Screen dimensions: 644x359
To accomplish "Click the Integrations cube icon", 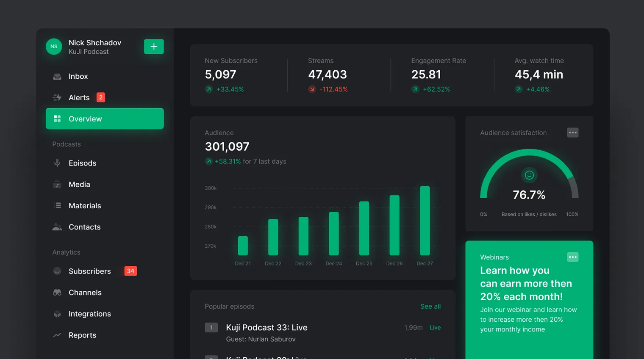I will (57, 314).
